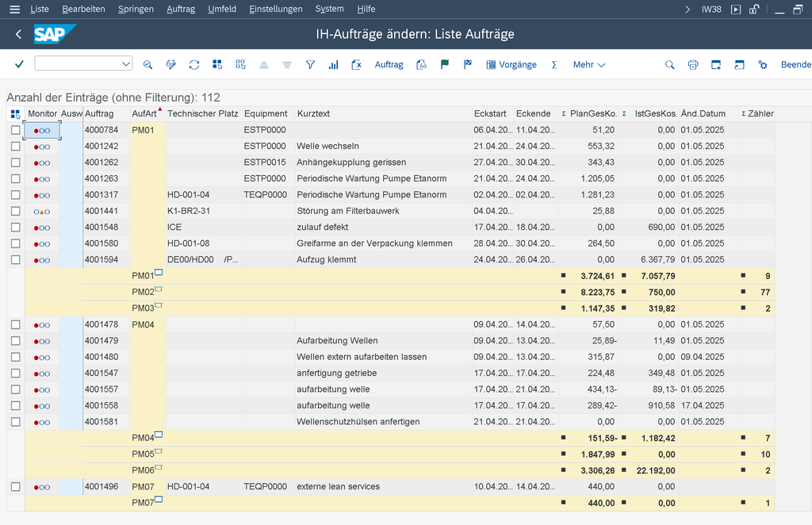This screenshot has height=525, width=812.
Task: Click the Beenden button
Action: point(796,65)
